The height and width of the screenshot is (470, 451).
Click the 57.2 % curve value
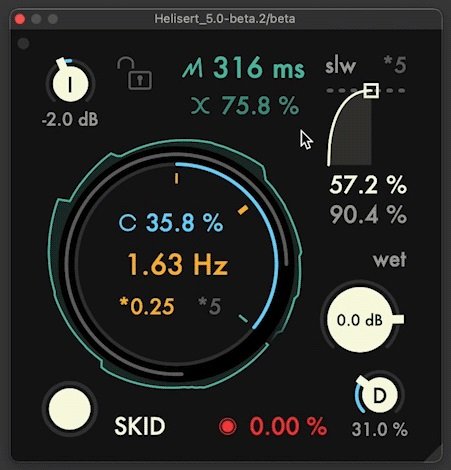(368, 185)
